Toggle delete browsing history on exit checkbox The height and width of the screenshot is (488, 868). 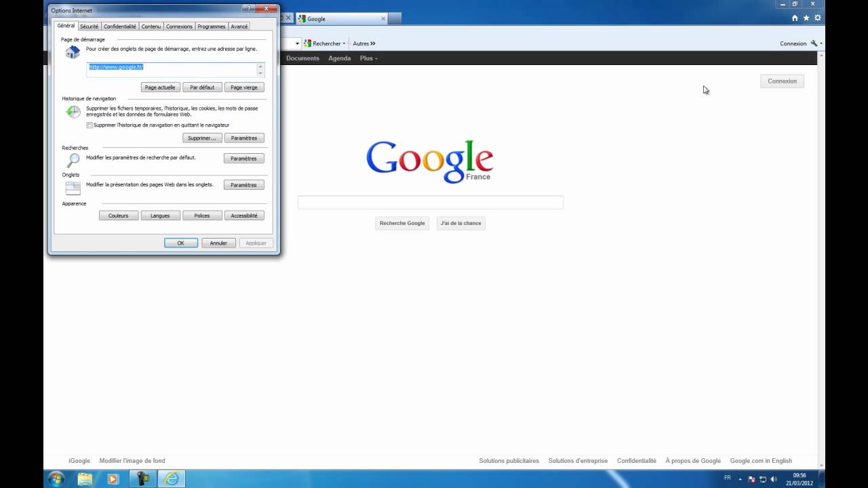pyautogui.click(x=90, y=125)
